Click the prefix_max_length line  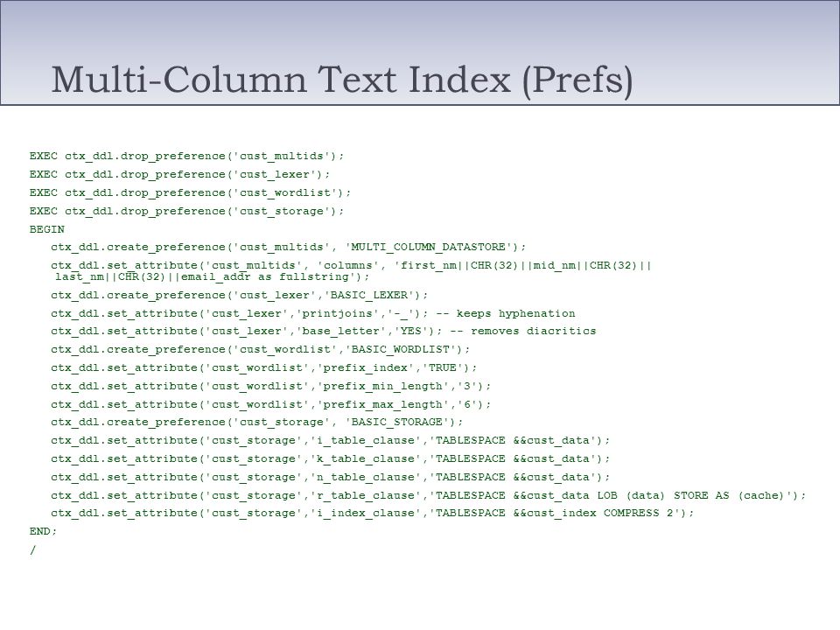click(x=271, y=404)
